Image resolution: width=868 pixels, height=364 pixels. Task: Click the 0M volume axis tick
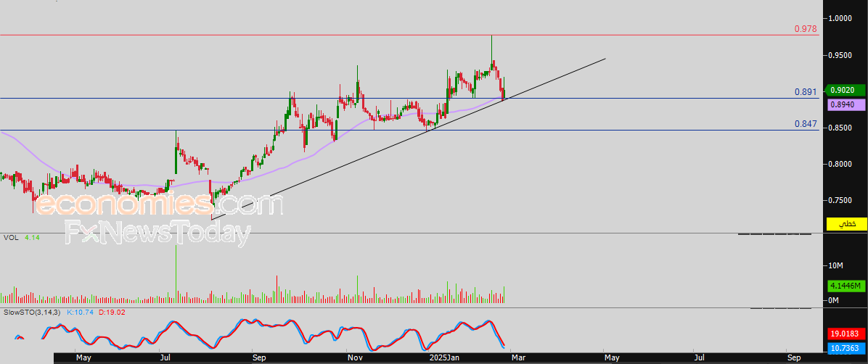(834, 300)
